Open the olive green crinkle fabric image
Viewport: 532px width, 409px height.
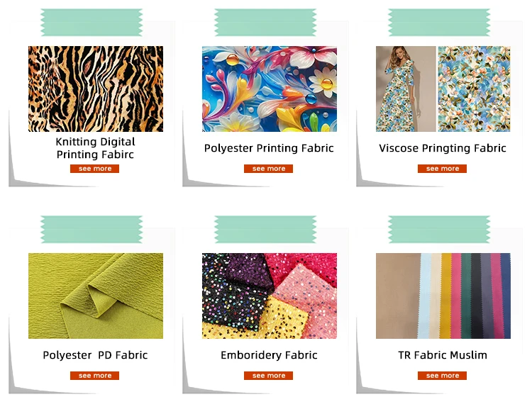pos(96,296)
